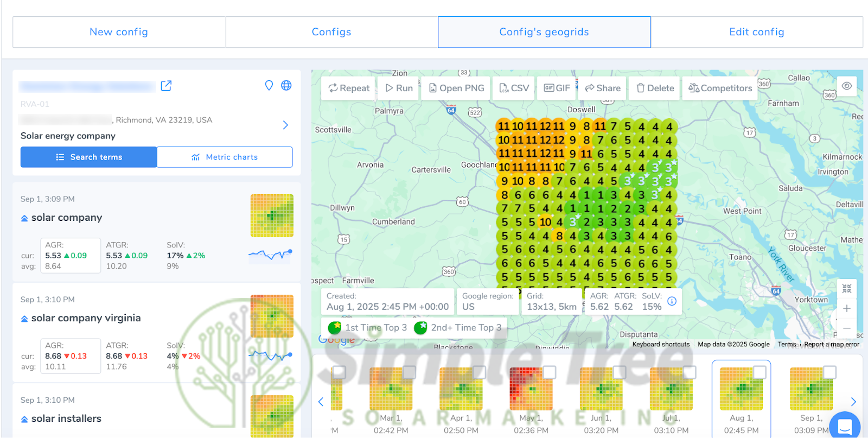Image resolution: width=868 pixels, height=438 pixels.
Task: Click Report a map error link
Action: pos(832,344)
